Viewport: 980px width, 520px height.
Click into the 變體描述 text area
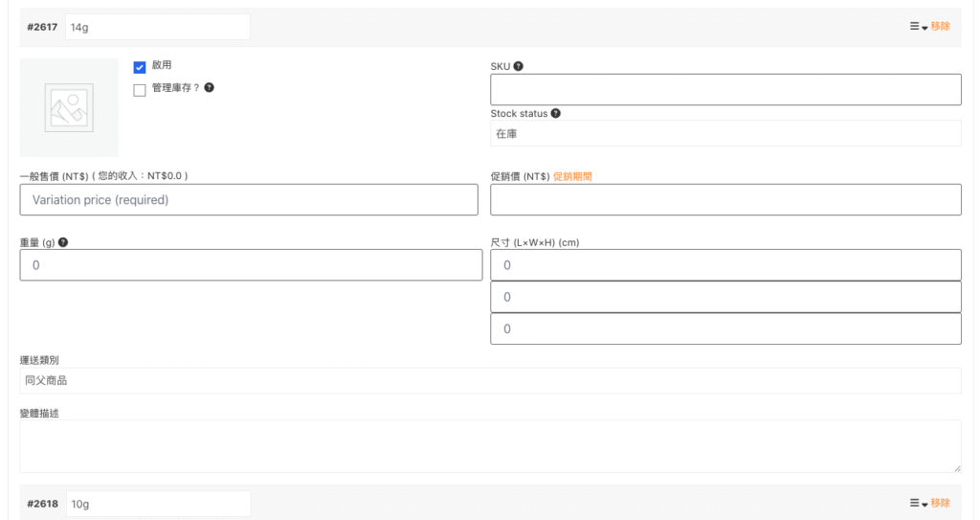click(490, 446)
